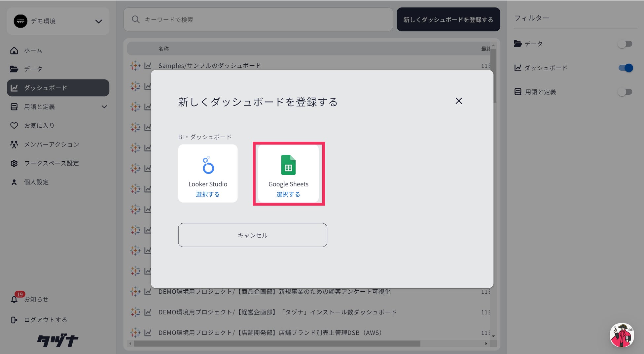Click the home icon in sidebar

[14, 50]
